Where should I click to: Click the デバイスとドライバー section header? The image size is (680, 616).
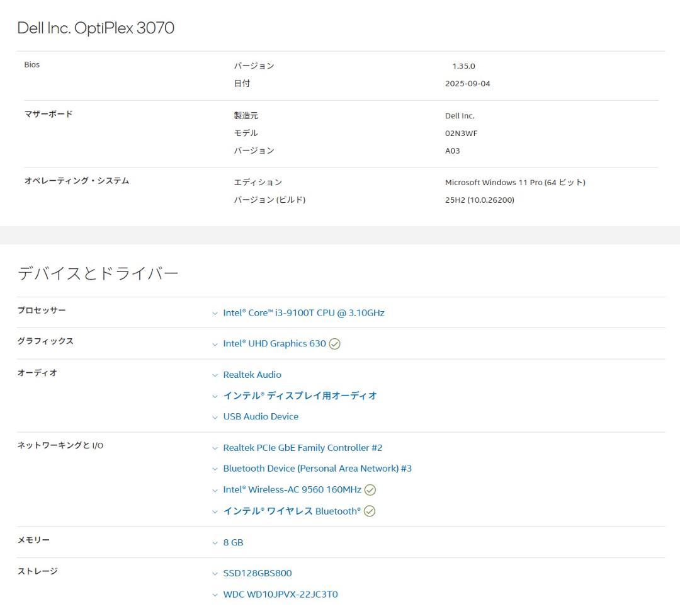pos(98,272)
